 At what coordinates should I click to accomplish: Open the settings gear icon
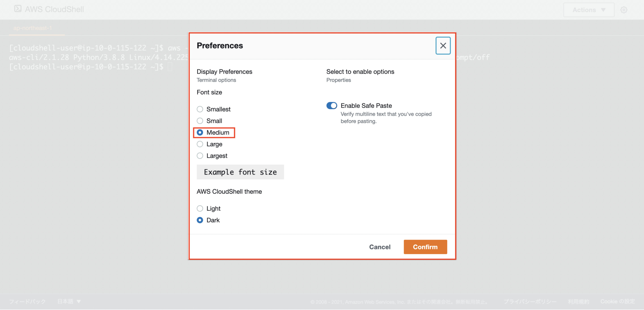tap(624, 9)
